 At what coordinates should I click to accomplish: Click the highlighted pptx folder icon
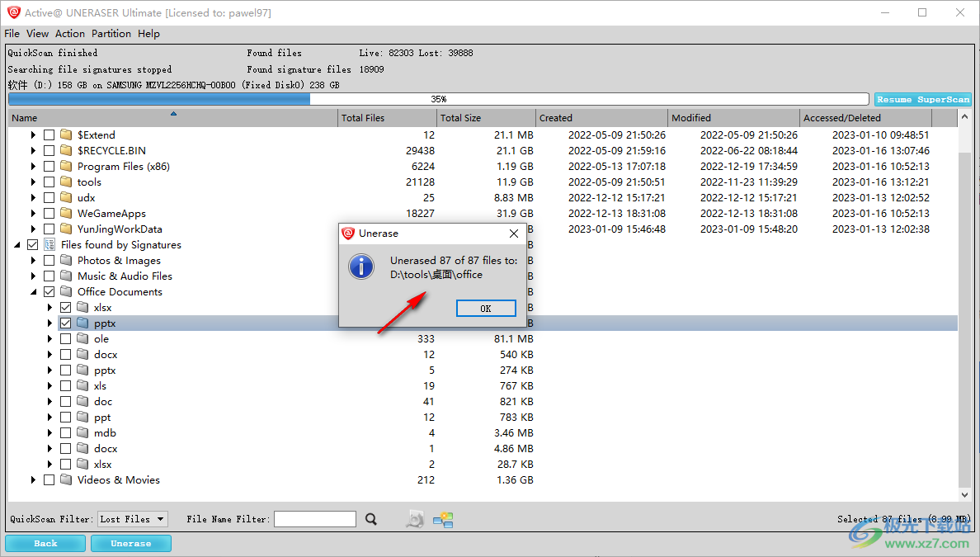click(x=82, y=323)
